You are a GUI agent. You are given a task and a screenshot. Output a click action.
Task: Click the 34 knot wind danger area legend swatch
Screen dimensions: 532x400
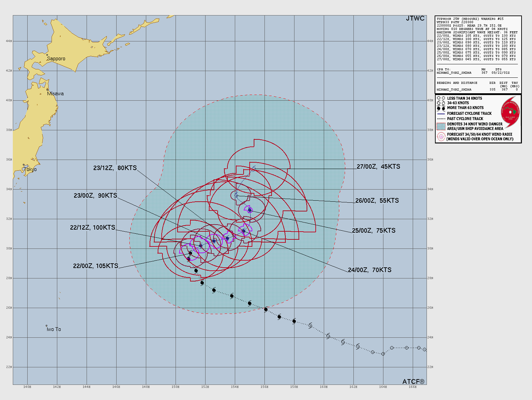pos(441,126)
